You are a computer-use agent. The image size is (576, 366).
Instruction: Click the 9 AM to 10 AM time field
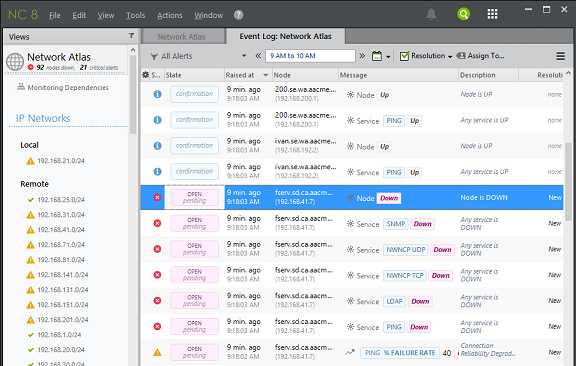tap(310, 56)
